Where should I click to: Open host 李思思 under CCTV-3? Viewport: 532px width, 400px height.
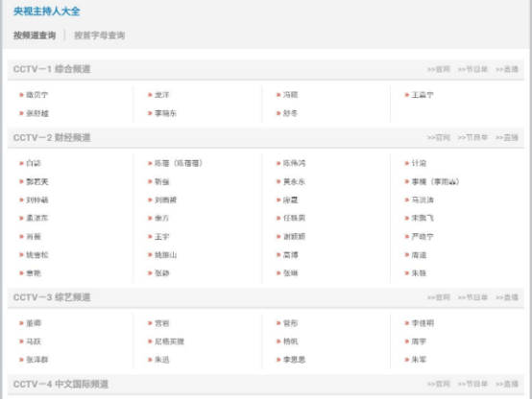click(294, 360)
